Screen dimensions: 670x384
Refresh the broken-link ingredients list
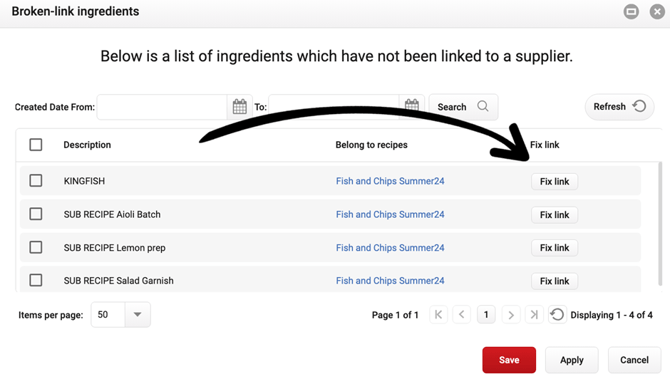click(x=619, y=107)
